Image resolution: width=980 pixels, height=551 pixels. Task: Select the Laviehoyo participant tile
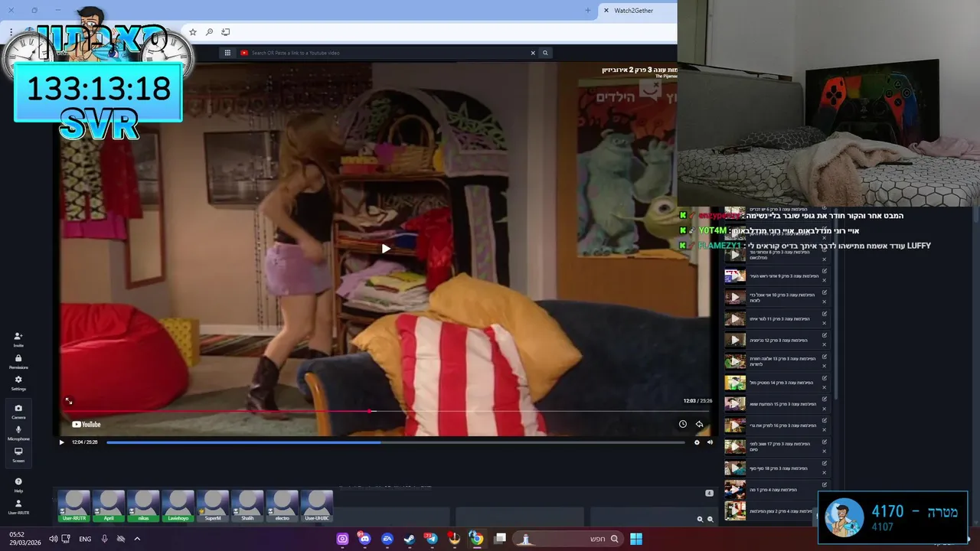tap(178, 506)
